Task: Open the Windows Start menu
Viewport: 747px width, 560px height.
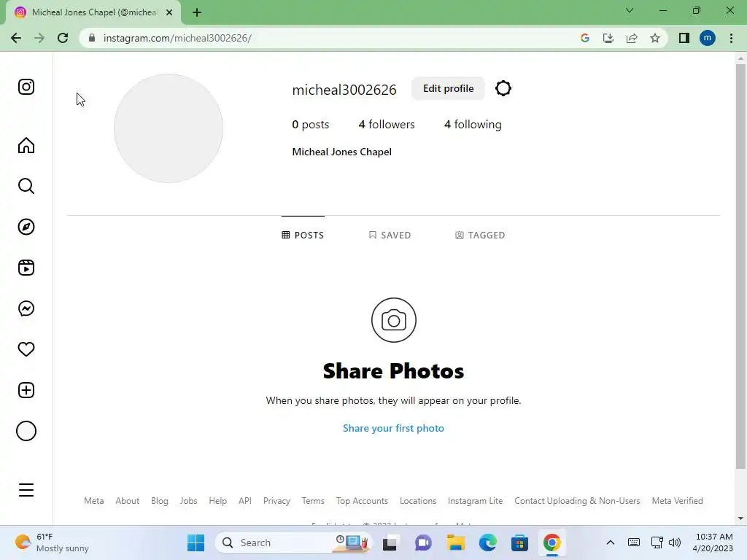Action: 196,542
